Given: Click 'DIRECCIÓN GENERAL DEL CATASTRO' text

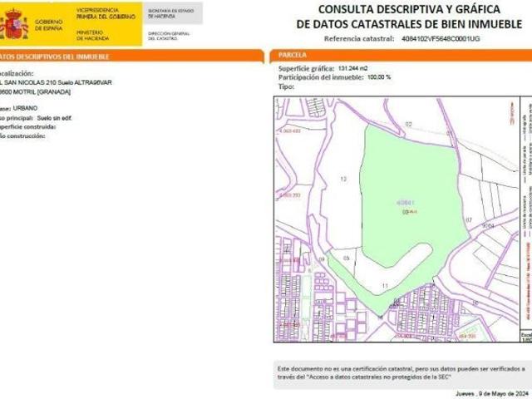Looking at the screenshot, I should pyautogui.click(x=169, y=36).
